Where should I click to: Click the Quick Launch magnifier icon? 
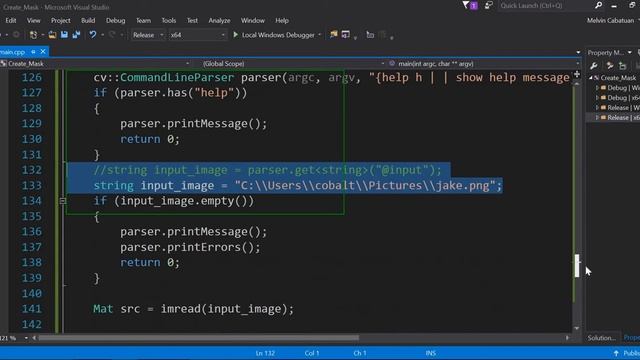point(598,5)
